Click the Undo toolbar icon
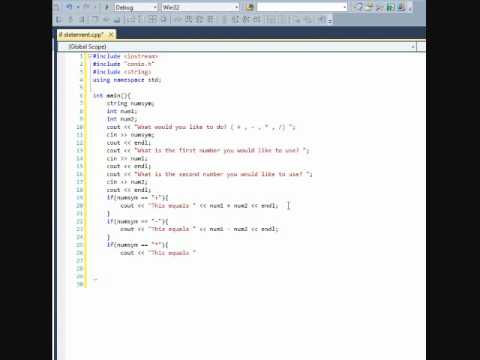This screenshot has height=360, width=480. [69, 7]
